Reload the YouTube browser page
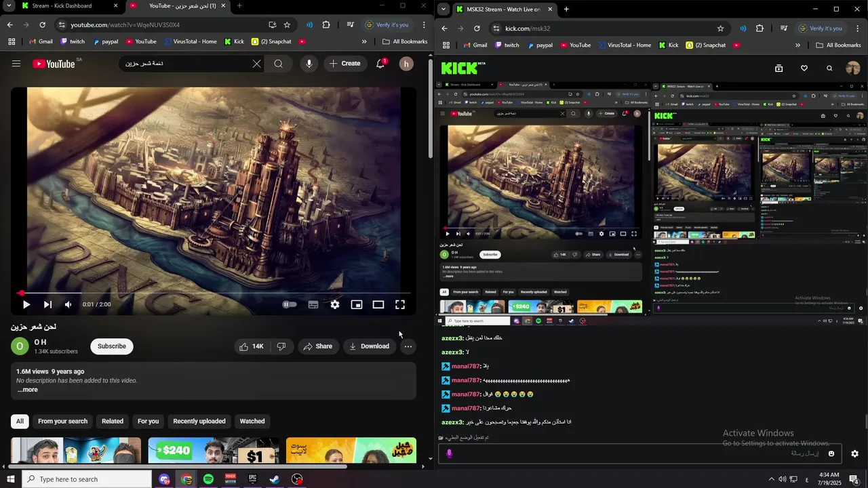The image size is (868, 488). tap(42, 25)
